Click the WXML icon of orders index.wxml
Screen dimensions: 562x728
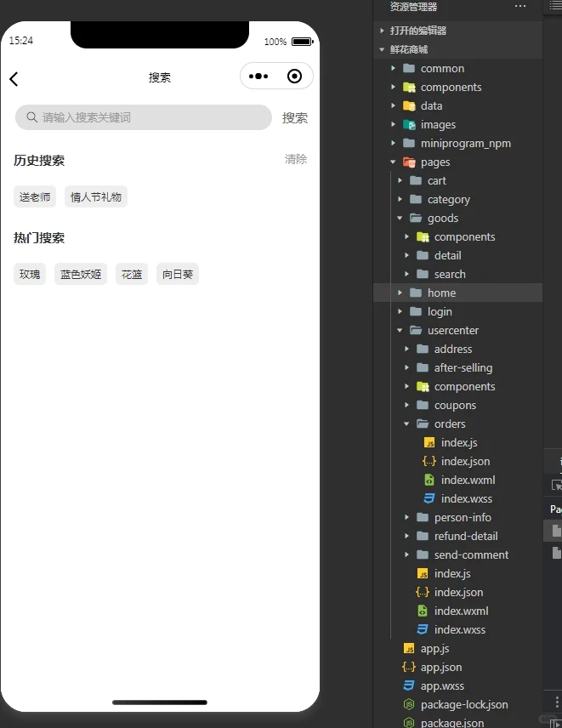[429, 480]
